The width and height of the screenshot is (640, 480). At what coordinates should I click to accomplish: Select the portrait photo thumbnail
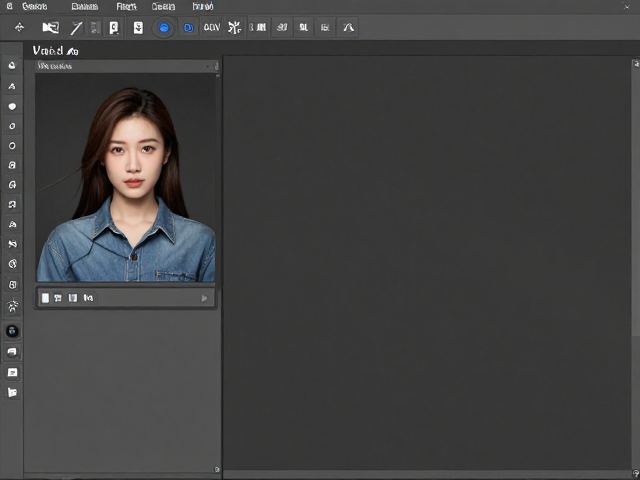126,178
